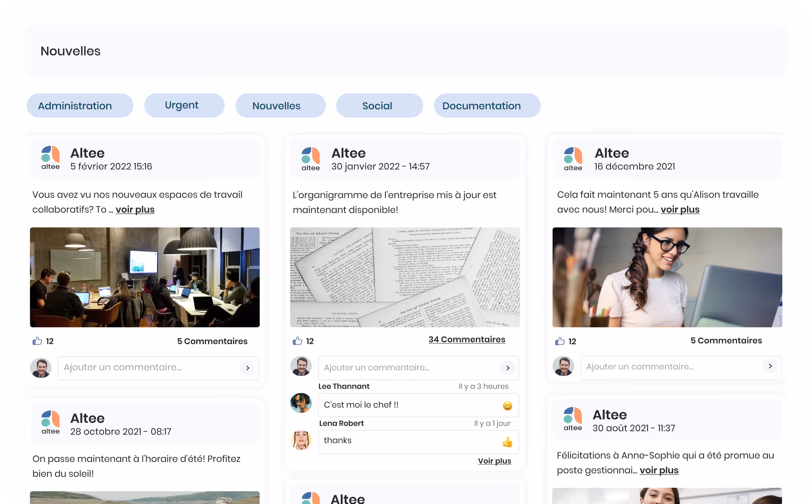The image size is (812, 504).
Task: Open Altee logo on 5 février post
Action: point(50,158)
